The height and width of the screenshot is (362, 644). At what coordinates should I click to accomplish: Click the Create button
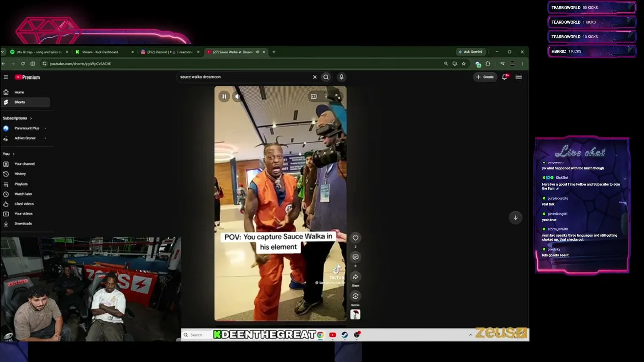point(485,77)
